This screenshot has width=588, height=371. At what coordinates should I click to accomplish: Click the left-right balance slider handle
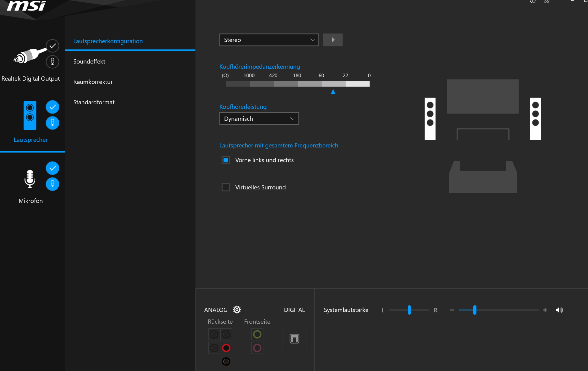409,310
